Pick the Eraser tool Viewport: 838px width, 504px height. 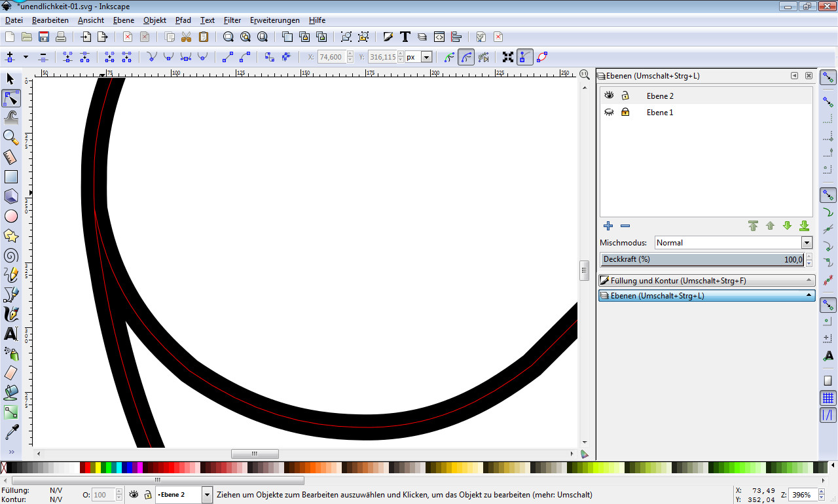(10, 373)
